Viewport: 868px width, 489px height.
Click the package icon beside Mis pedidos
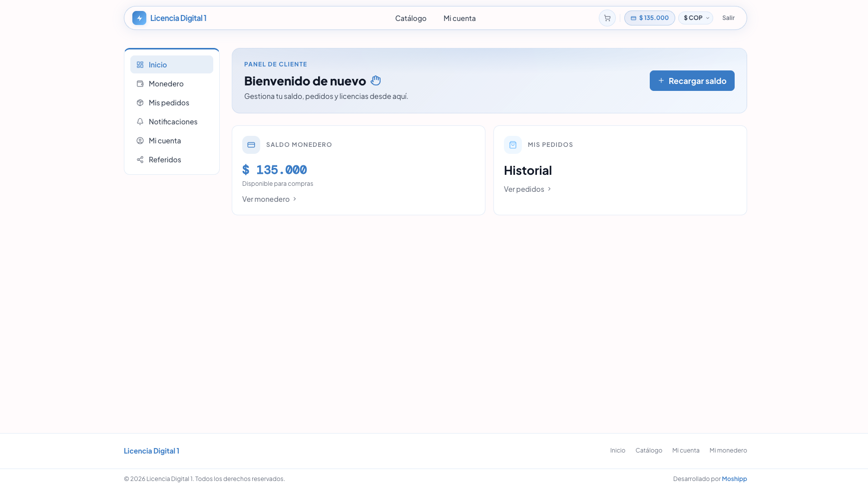point(140,102)
